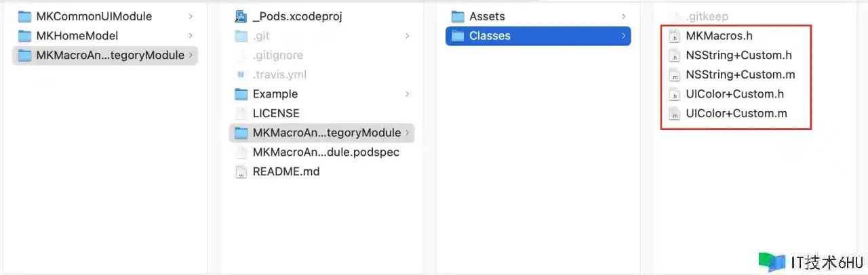This screenshot has width=868, height=275.
Task: Click the UIColor+Custom.h file icon
Action: [674, 94]
